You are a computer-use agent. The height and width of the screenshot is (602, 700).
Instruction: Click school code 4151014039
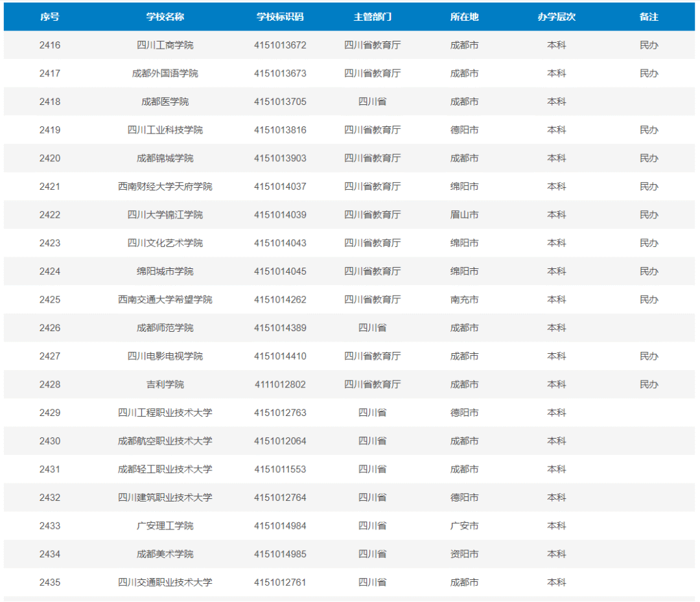click(x=281, y=214)
